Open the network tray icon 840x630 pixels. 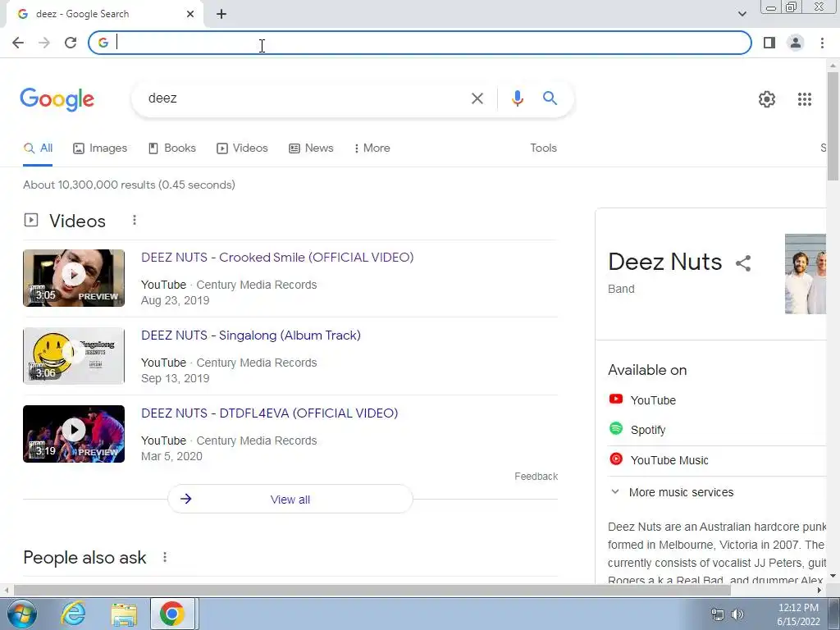717,614
